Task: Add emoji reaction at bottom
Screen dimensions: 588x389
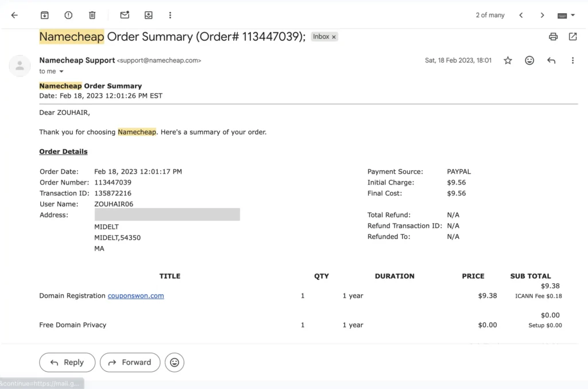Action: [x=175, y=363]
